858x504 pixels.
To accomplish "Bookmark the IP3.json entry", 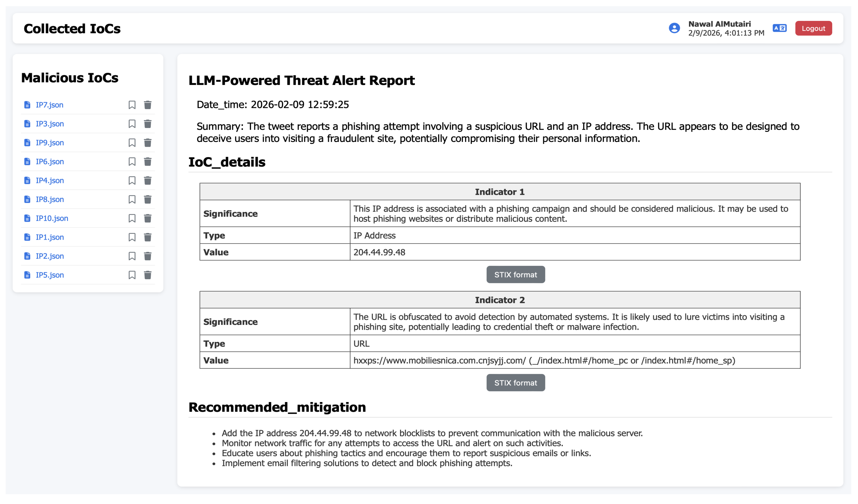I will [132, 124].
